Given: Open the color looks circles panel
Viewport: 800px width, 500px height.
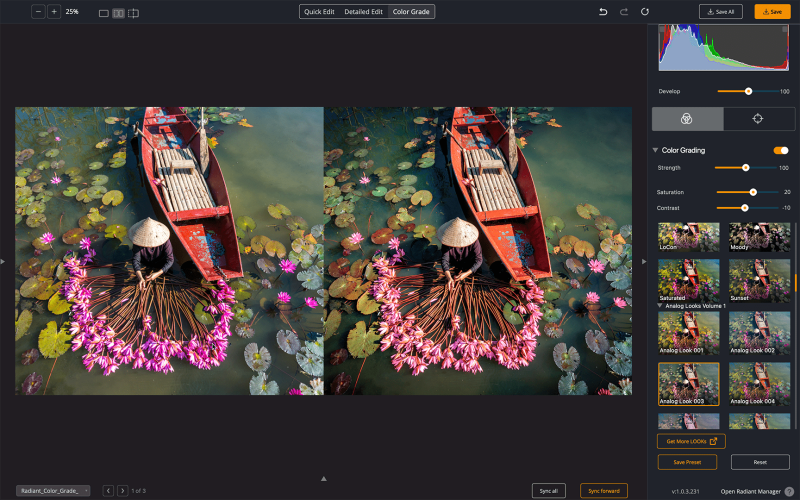Looking at the screenshot, I should pyautogui.click(x=687, y=119).
